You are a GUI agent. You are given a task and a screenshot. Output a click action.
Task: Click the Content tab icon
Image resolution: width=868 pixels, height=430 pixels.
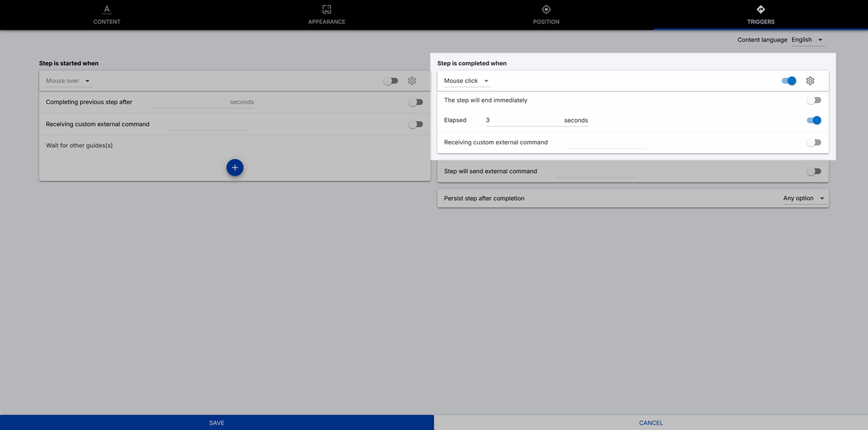pos(107,9)
